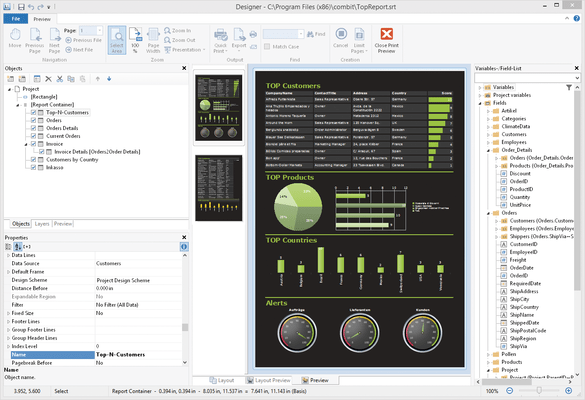Click the move-down arrow in Objects toolbar
Screen dimensions: 585x400
(109, 79)
